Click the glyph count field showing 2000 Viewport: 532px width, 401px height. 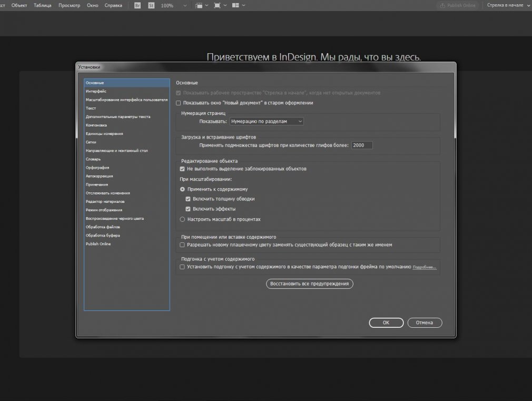pos(362,145)
